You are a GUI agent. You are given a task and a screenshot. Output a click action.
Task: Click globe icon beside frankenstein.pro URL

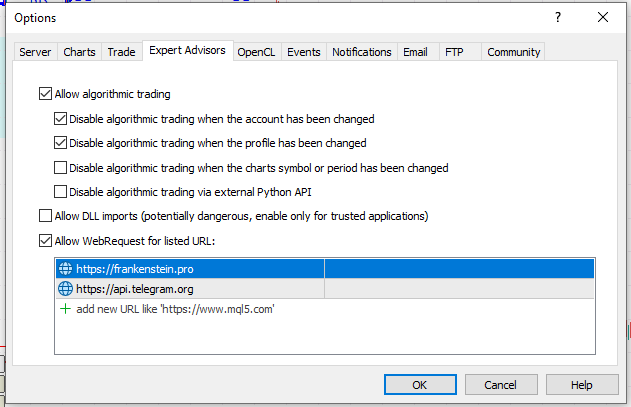click(x=66, y=269)
